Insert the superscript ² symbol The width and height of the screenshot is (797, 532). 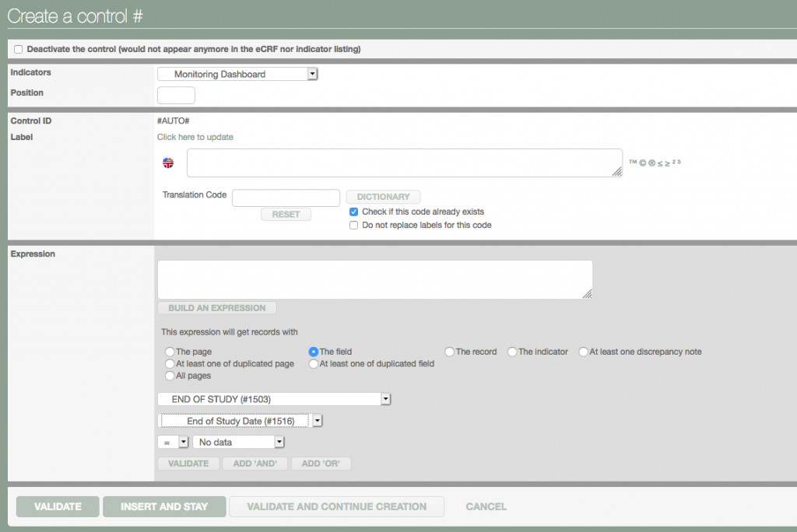click(672, 162)
